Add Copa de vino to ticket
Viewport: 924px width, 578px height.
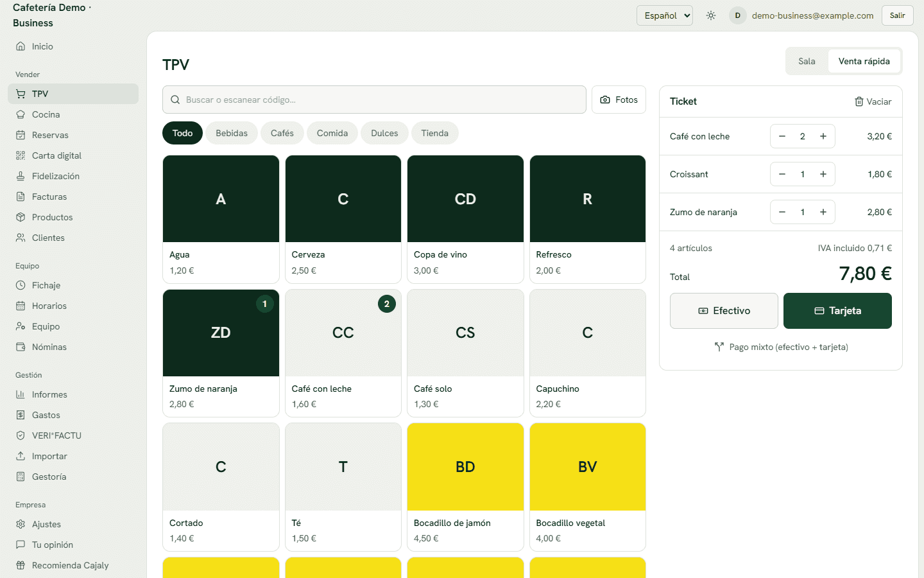click(x=465, y=219)
